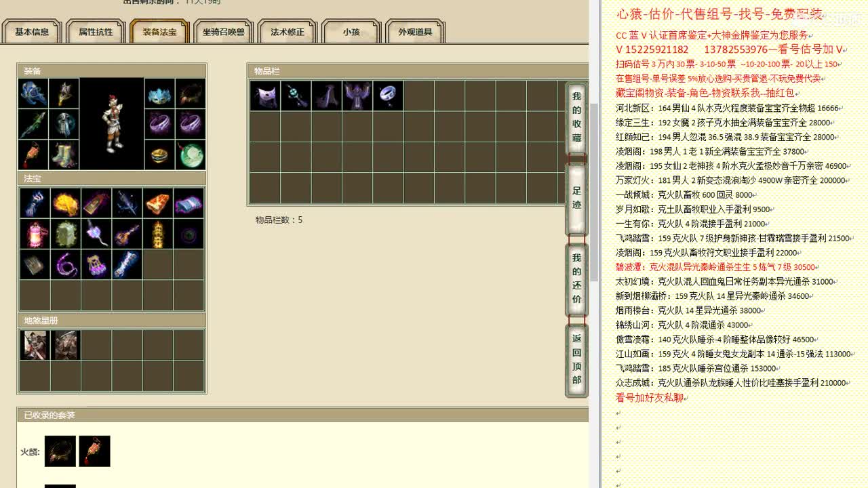The width and height of the screenshot is (868, 488).
Task: Open the 外观道具 tab
Action: 415,32
